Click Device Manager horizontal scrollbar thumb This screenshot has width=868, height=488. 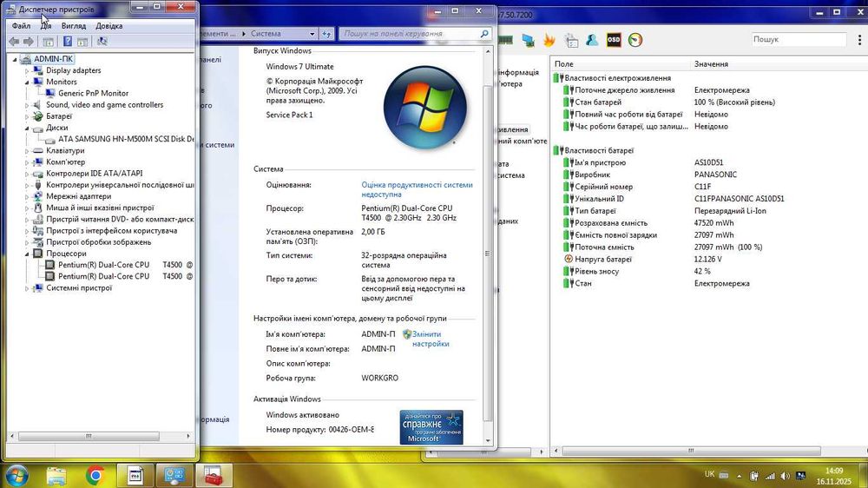pyautogui.click(x=89, y=437)
